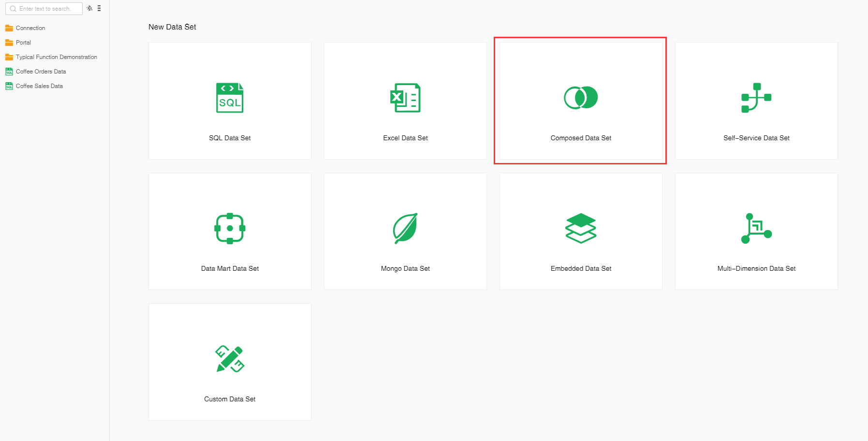Select the Custom Data Set pencil-ruler icon
868x441 pixels.
(230, 359)
